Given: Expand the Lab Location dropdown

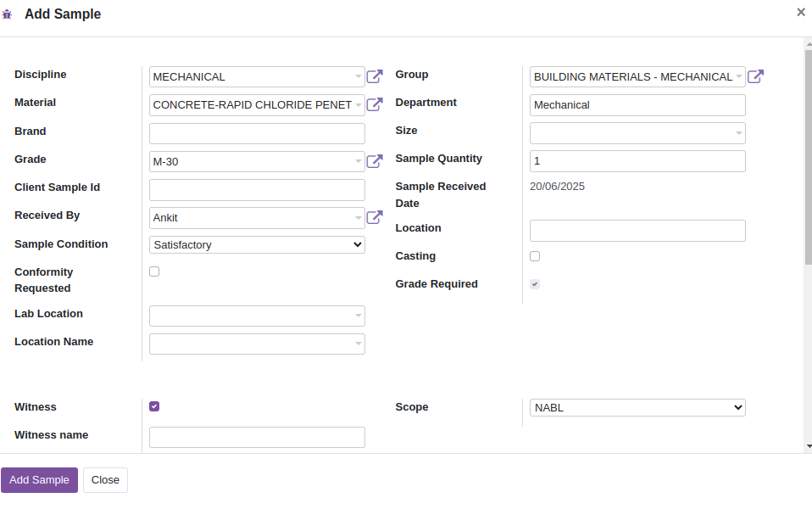Looking at the screenshot, I should pyautogui.click(x=257, y=316).
